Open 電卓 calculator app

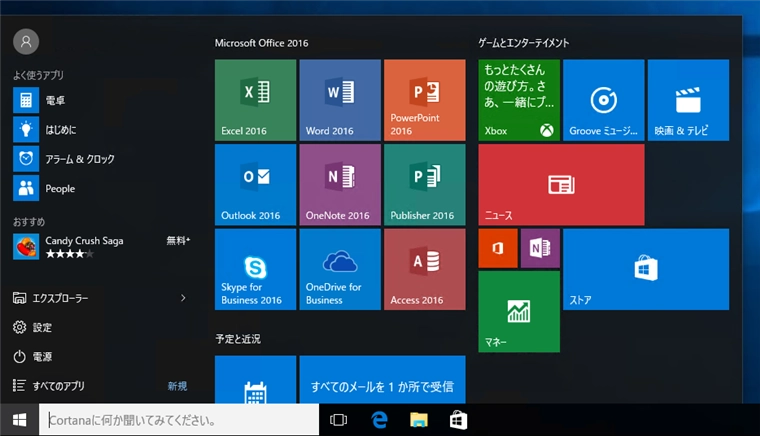point(102,100)
